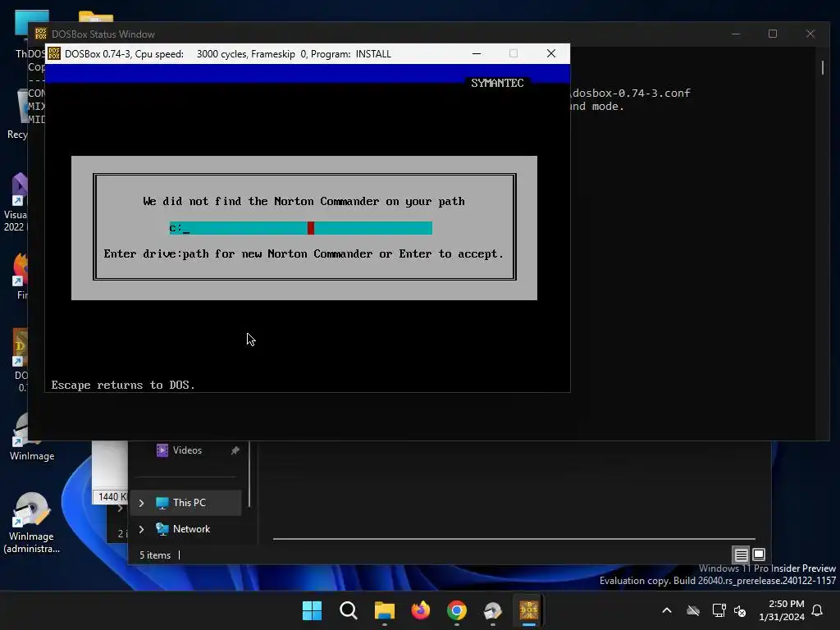
Task: Minimize the DOSBox INSTALL window
Action: [x=477, y=53]
